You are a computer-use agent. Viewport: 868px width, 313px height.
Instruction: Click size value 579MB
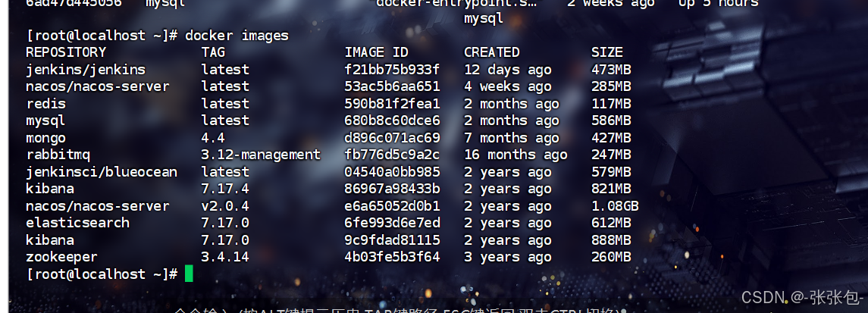[611, 172]
